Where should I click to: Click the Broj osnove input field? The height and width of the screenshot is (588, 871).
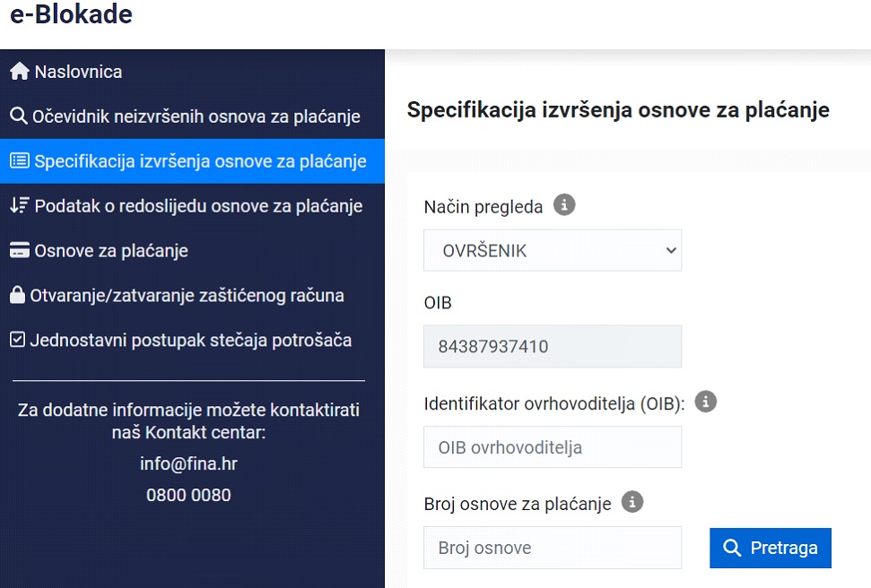[x=553, y=548]
